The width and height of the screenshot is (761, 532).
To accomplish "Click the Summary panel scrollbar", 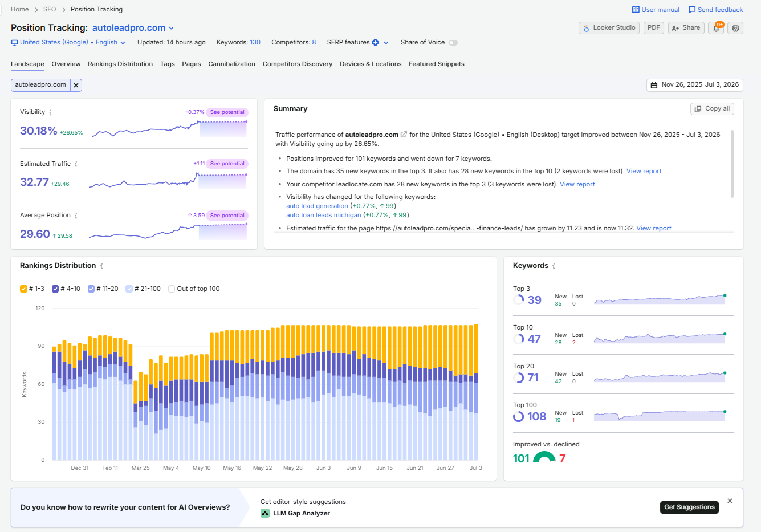I will [732, 164].
